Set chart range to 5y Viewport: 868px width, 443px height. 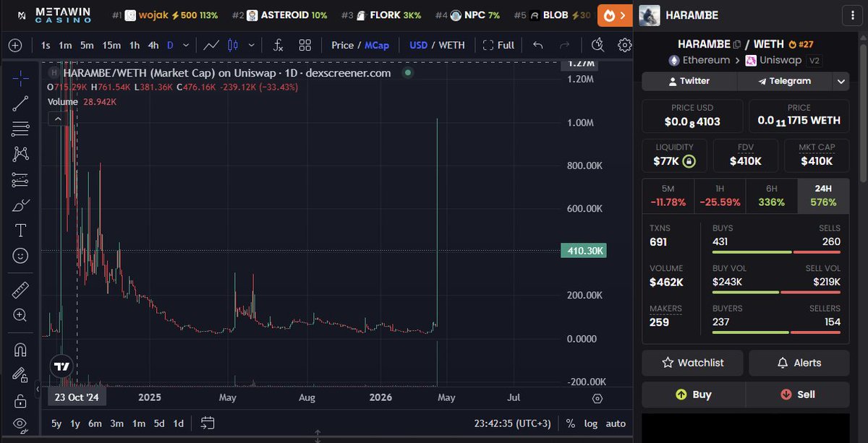[56, 423]
